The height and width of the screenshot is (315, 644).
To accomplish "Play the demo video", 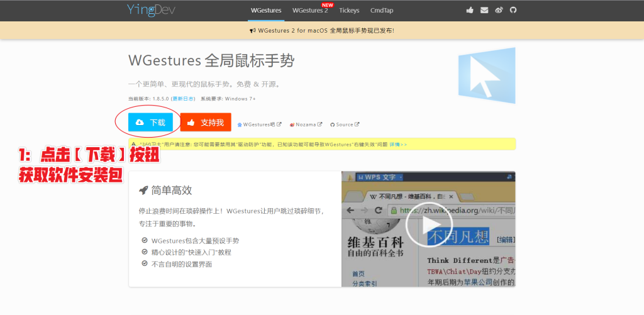I will tap(429, 224).
